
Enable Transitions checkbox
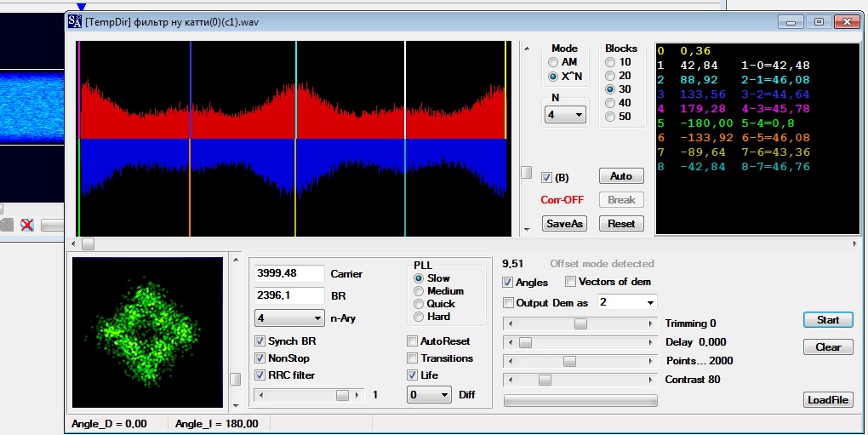[x=412, y=358]
